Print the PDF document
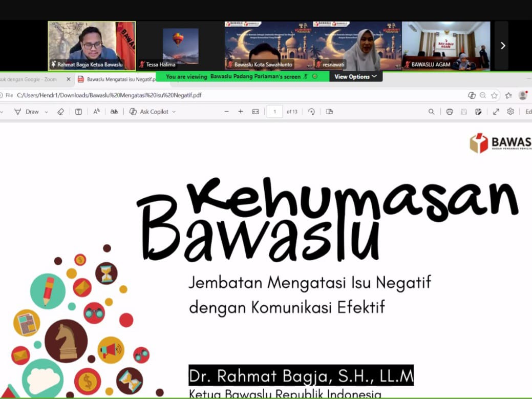Viewport: 532px width, 399px height. 449,111
